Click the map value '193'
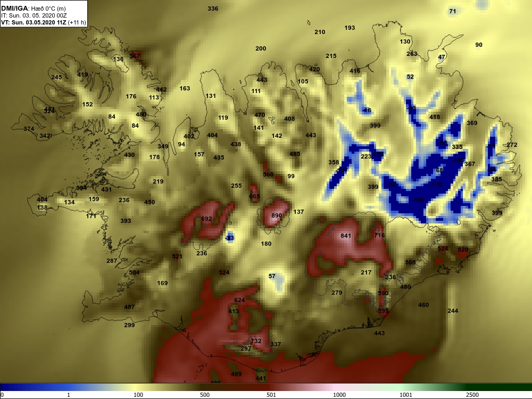This screenshot has width=532, height=399. [x=350, y=28]
